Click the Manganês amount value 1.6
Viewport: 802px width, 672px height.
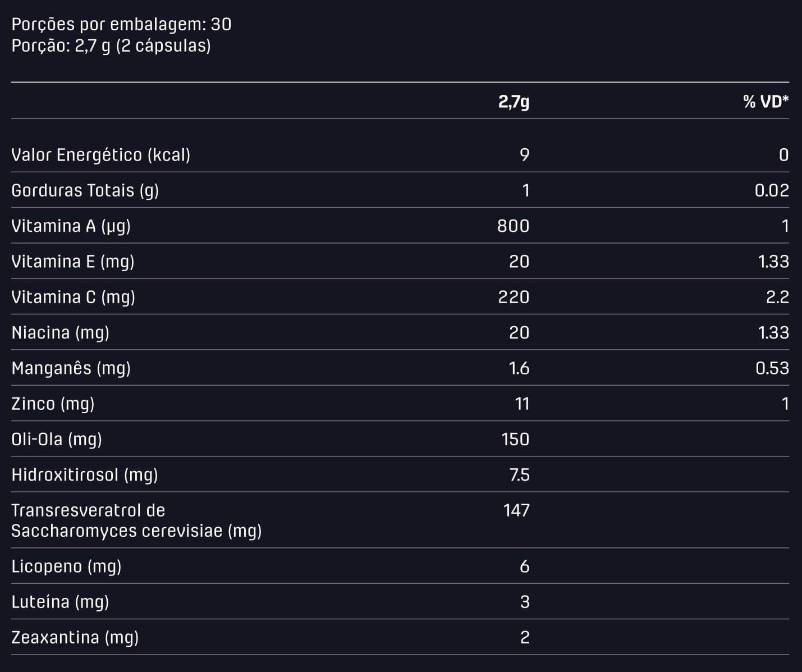[x=519, y=368]
